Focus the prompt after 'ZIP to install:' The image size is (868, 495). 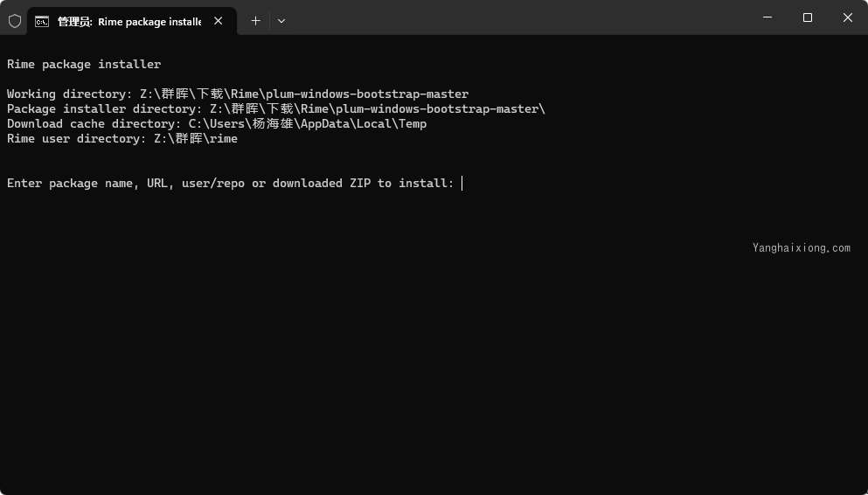462,184
